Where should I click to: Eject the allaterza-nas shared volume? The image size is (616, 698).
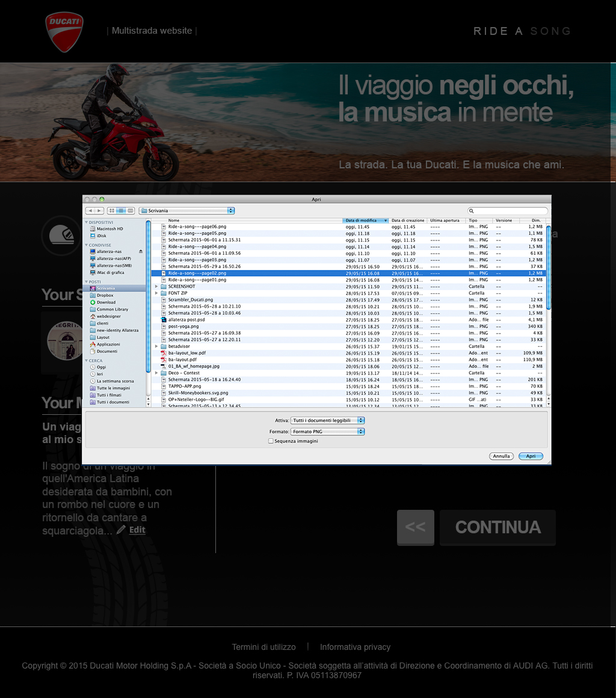point(141,251)
